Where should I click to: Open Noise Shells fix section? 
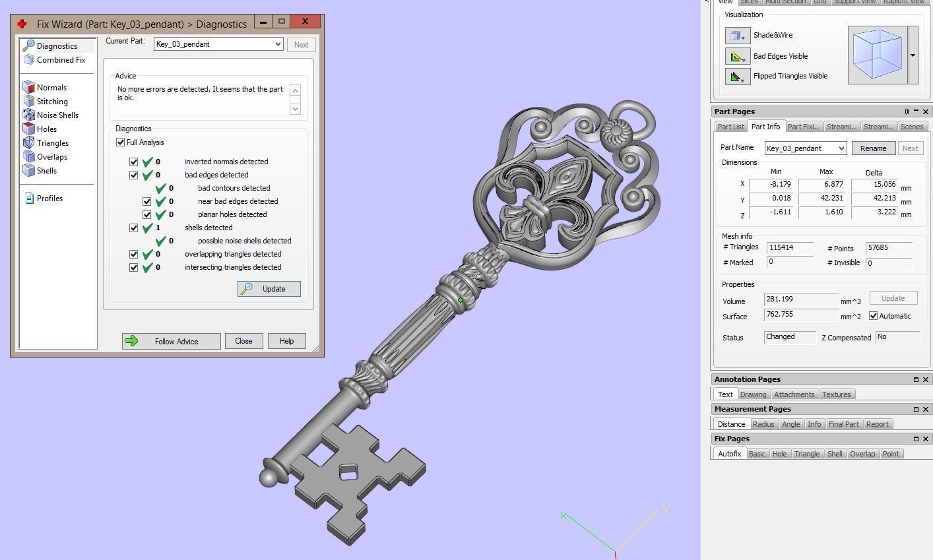pyautogui.click(x=29, y=115)
